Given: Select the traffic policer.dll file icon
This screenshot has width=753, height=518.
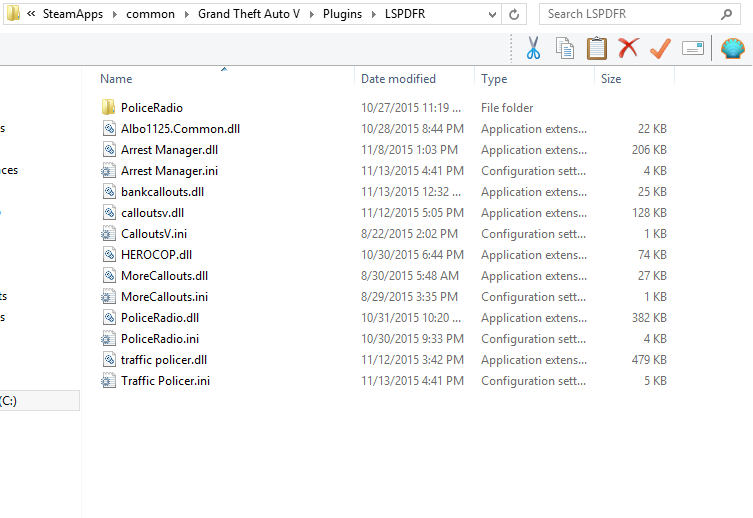Looking at the screenshot, I should pyautogui.click(x=109, y=360).
